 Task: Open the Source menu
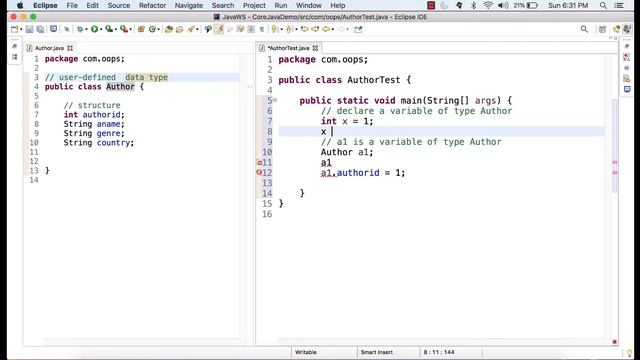click(x=119, y=6)
